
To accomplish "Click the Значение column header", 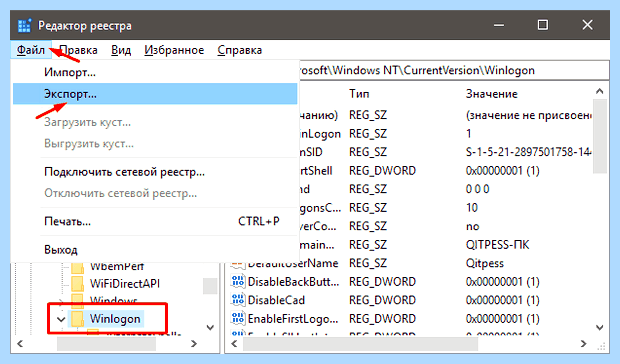I will pos(491,94).
